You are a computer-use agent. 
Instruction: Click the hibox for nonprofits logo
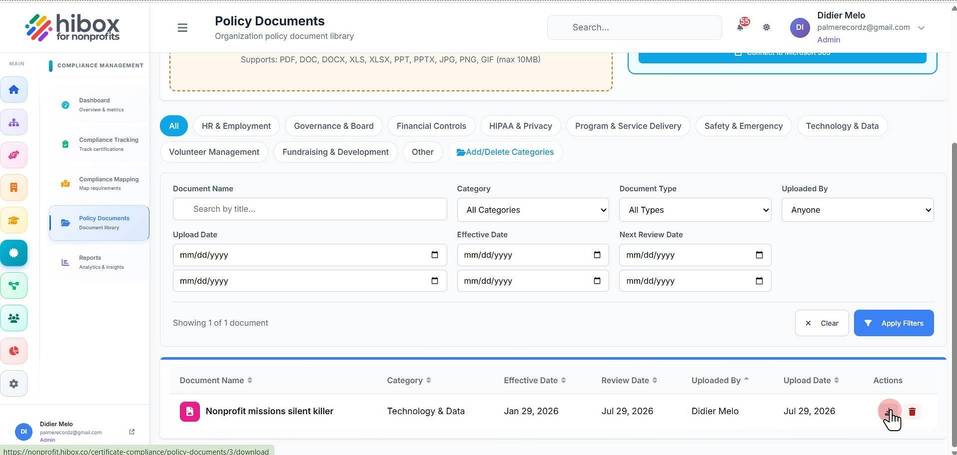[x=73, y=27]
